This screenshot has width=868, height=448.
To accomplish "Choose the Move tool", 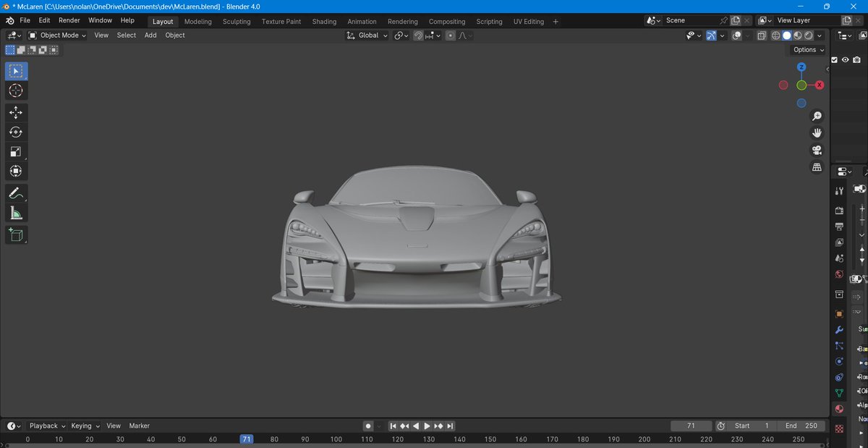I will 16,112.
